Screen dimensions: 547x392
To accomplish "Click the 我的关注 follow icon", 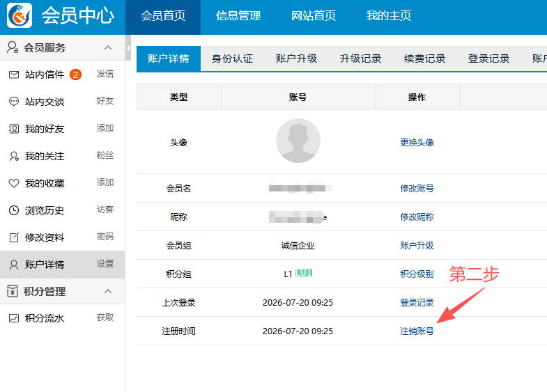I will [14, 156].
